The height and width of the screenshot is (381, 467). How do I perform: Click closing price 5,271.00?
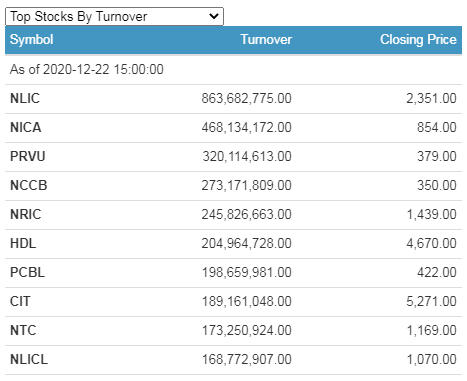(x=431, y=301)
